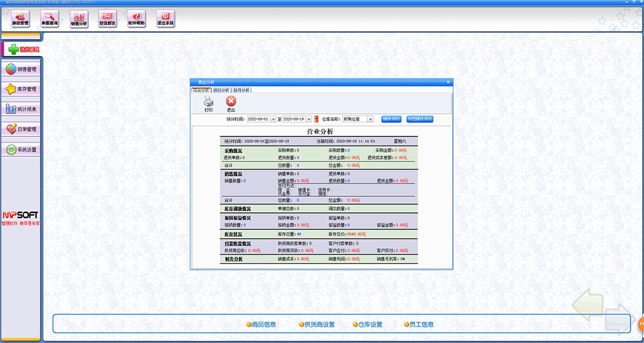Click the red arrow button beside end date
Viewport: 644px width, 343px height.
coord(316,119)
